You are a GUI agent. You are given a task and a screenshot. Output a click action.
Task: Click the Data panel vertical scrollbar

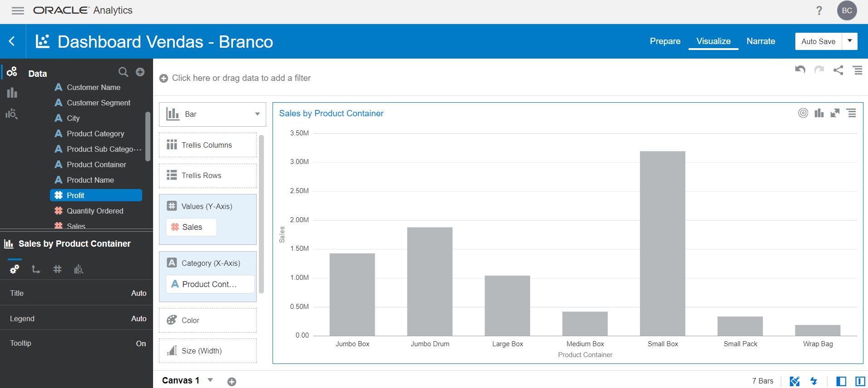(x=148, y=136)
